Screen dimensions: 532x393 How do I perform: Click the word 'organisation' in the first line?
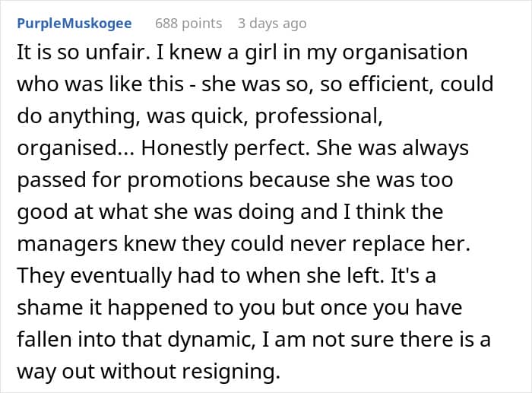coord(405,53)
